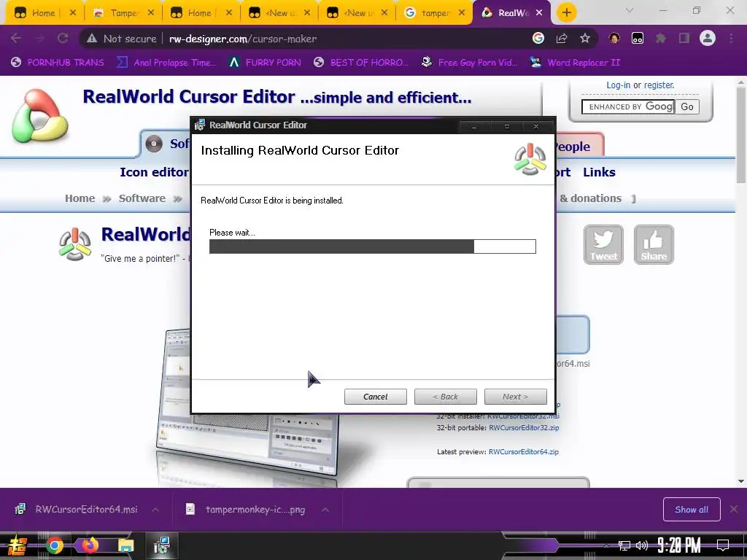747x560 pixels.
Task: Open the Links menu item
Action: (599, 172)
